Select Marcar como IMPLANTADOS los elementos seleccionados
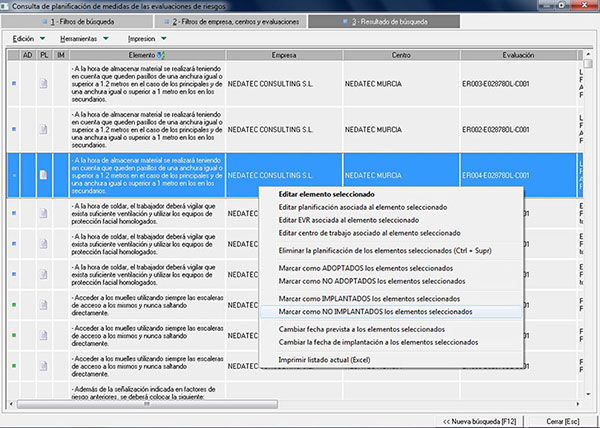This screenshot has height=428, width=600. point(369,299)
